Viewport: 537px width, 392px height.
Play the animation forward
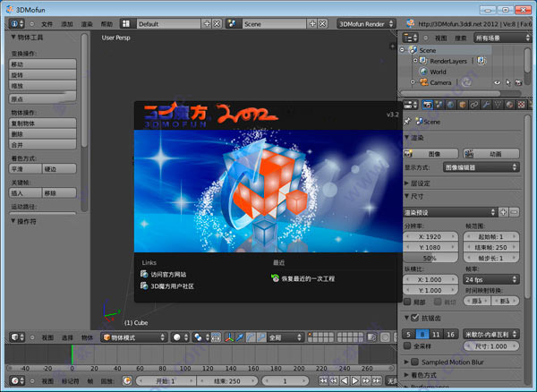coord(355,380)
